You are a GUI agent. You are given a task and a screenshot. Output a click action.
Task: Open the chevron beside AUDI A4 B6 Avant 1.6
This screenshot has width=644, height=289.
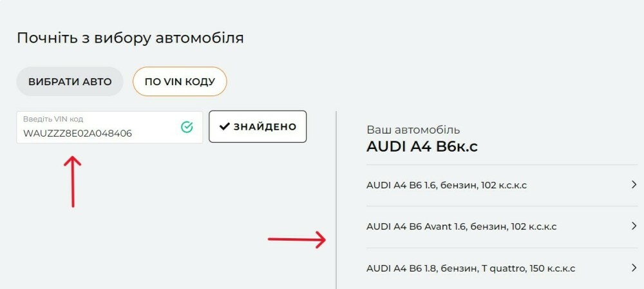634,226
